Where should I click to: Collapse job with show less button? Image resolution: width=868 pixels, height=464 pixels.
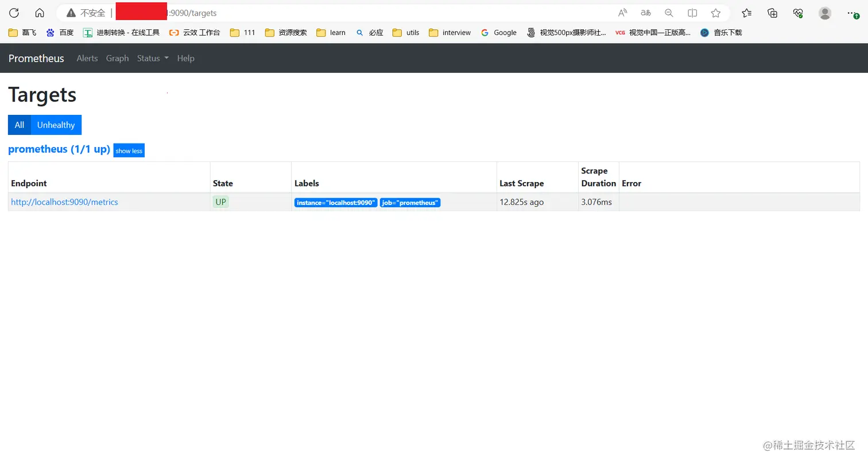point(129,150)
